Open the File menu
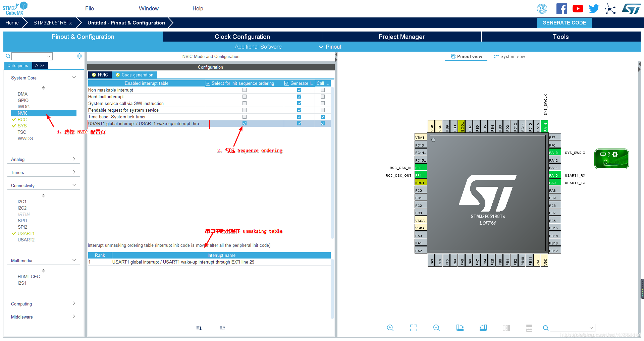 pos(90,8)
